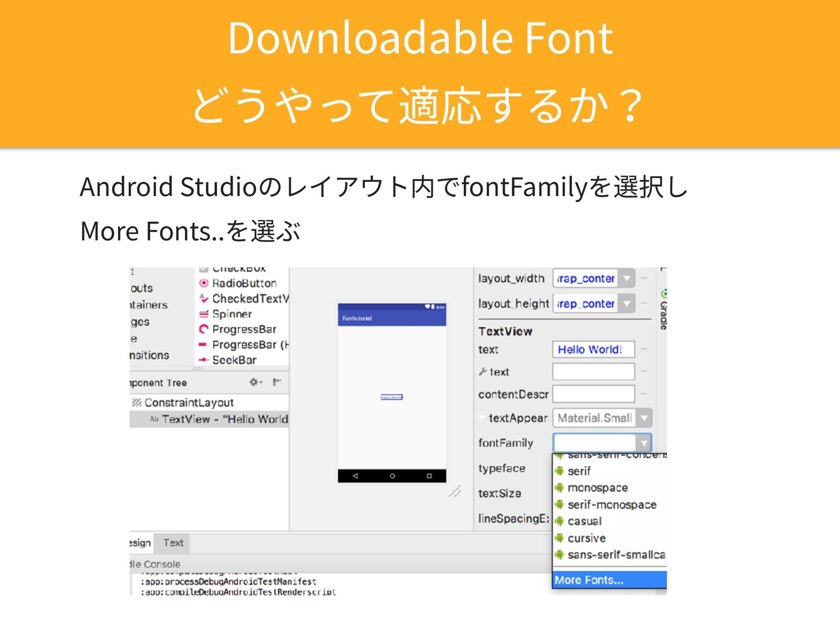Click the empty tools text input field

(x=593, y=371)
